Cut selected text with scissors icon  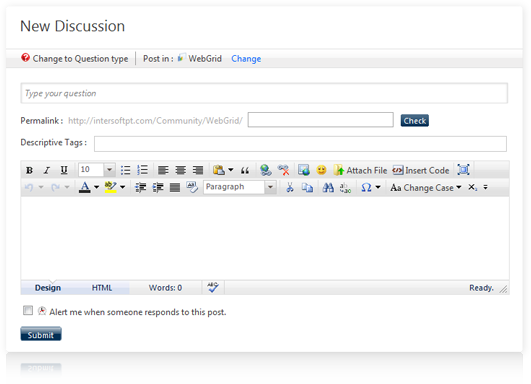click(290, 187)
